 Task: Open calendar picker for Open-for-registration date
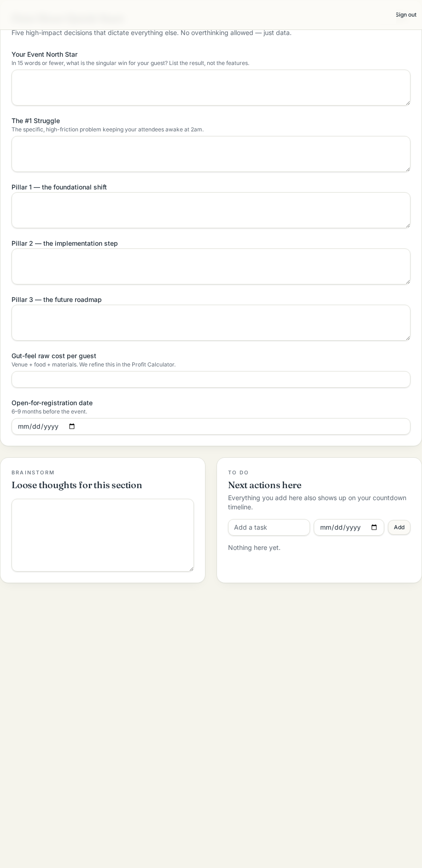pyautogui.click(x=72, y=426)
